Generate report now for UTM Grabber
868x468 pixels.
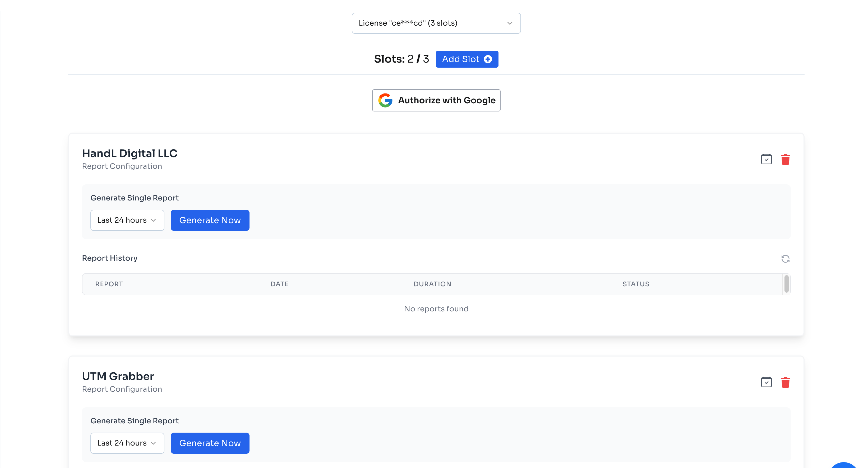pos(210,443)
